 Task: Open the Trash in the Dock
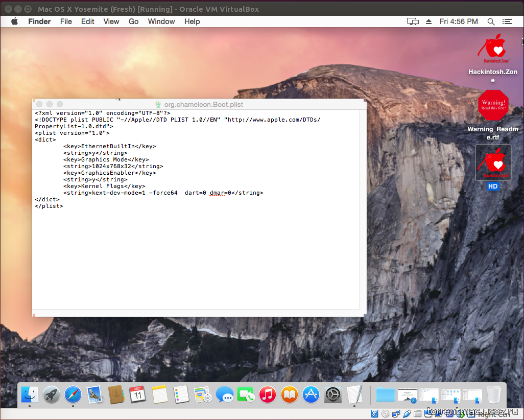(x=493, y=394)
